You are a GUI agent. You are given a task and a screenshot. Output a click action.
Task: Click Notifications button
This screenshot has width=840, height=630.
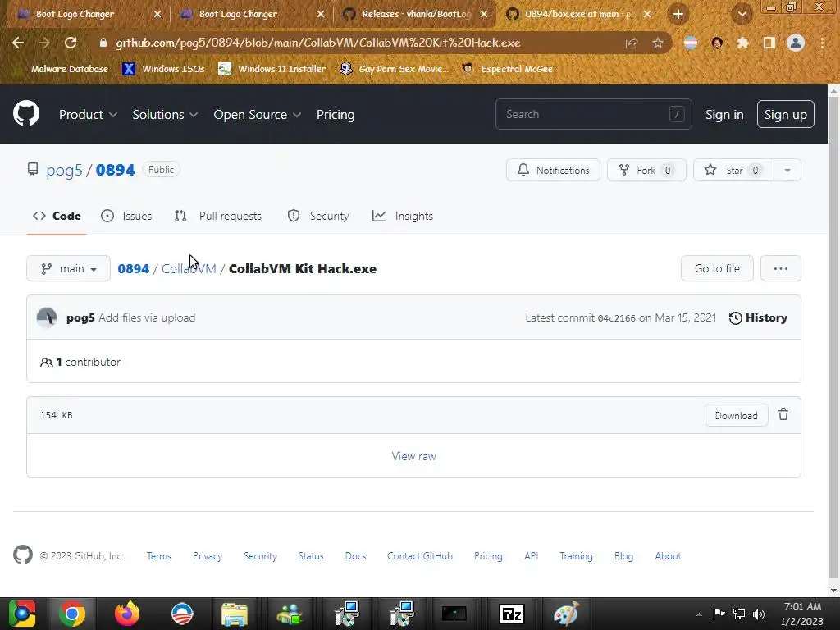[x=553, y=171]
